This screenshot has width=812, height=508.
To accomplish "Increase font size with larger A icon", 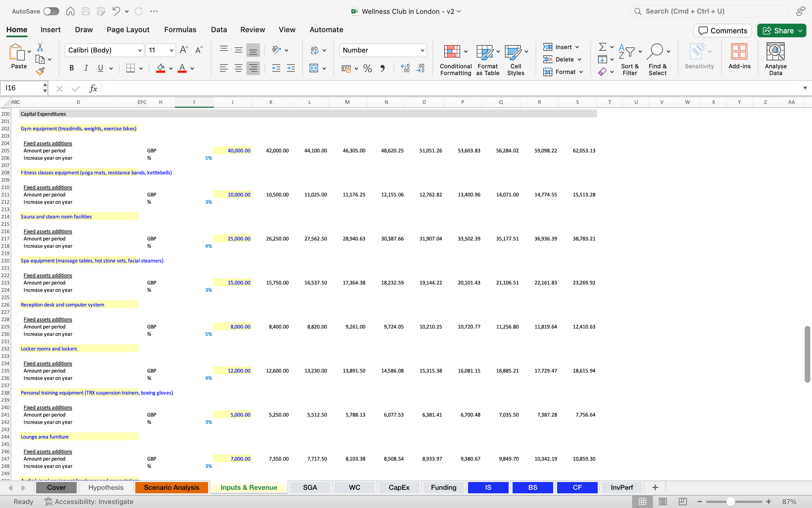I will pyautogui.click(x=184, y=50).
